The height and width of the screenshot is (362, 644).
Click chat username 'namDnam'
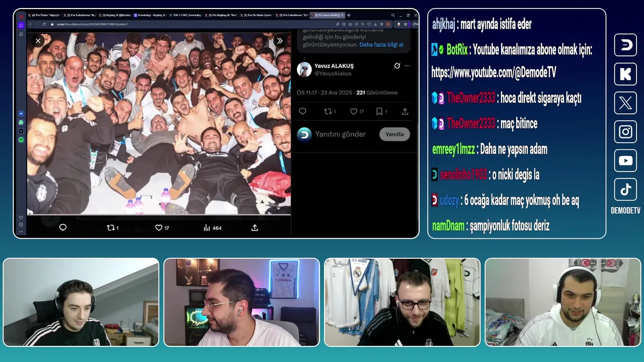tap(448, 226)
